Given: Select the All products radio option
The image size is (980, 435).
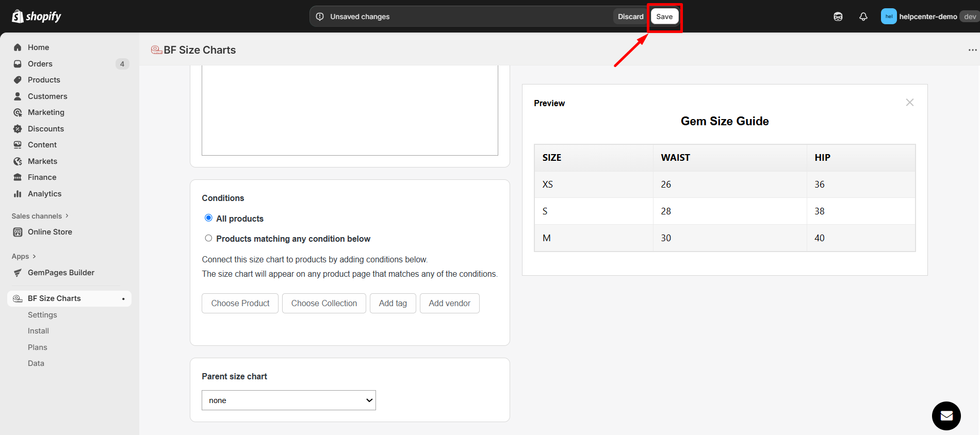Looking at the screenshot, I should 208,218.
